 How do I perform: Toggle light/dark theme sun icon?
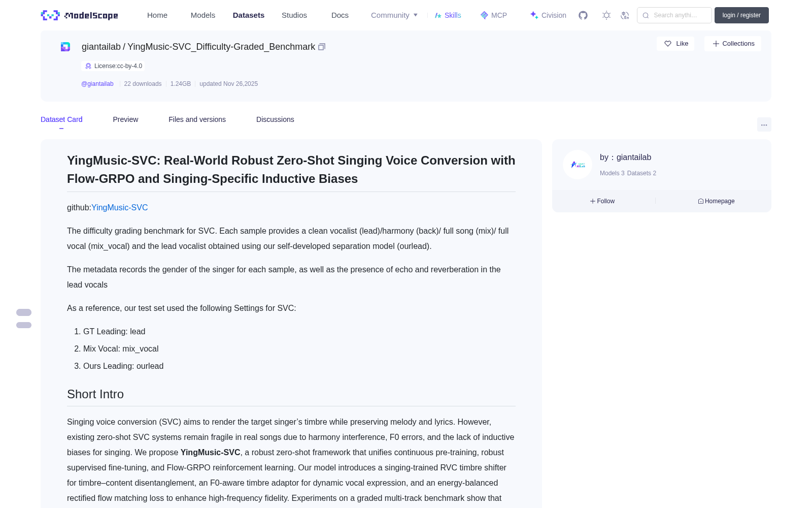[x=606, y=15]
